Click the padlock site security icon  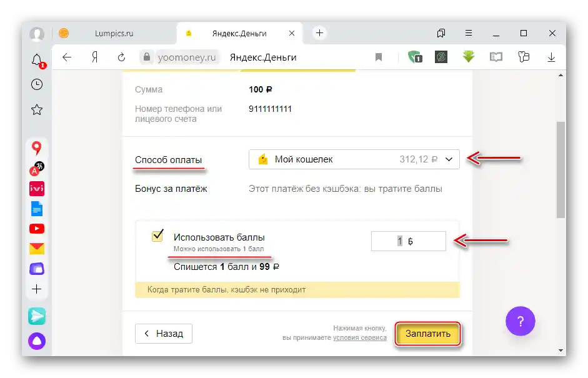pyautogui.click(x=147, y=57)
